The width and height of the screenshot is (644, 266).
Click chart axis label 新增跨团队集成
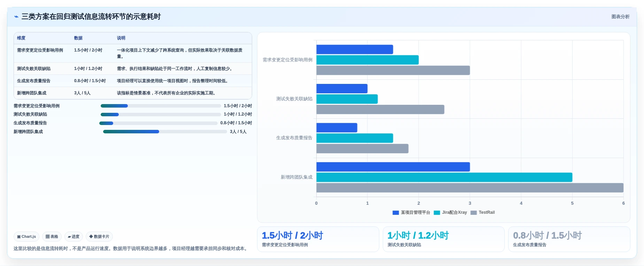(x=297, y=177)
